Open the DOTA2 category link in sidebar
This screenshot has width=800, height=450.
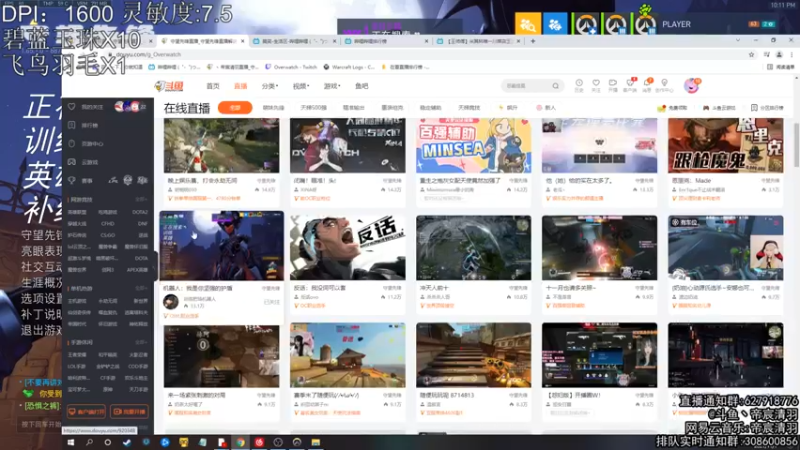click(140, 212)
